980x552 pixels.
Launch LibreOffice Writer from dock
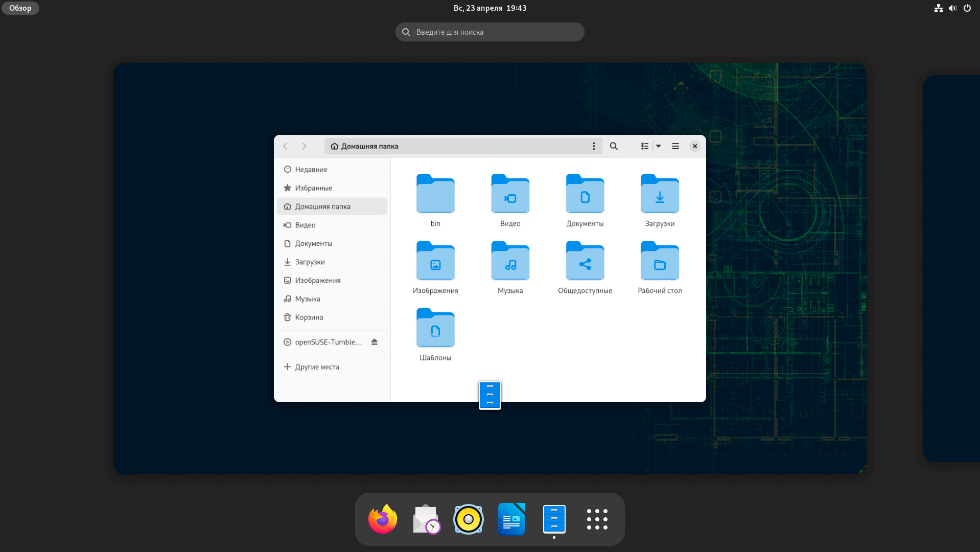point(511,519)
